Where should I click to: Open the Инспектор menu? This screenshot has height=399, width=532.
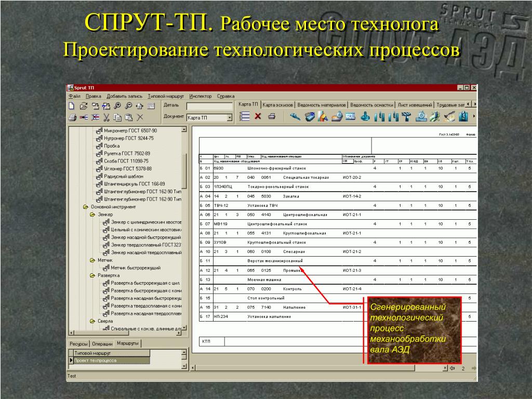[200, 96]
